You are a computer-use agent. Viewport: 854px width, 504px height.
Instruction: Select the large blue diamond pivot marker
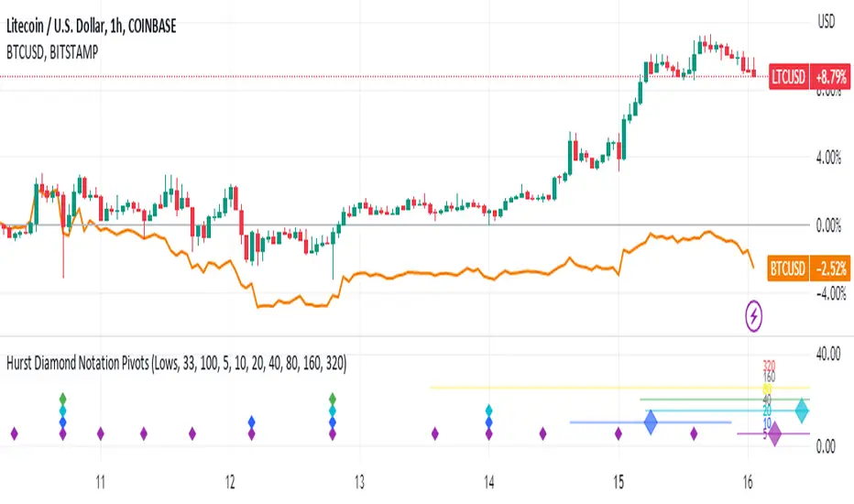[651, 422]
